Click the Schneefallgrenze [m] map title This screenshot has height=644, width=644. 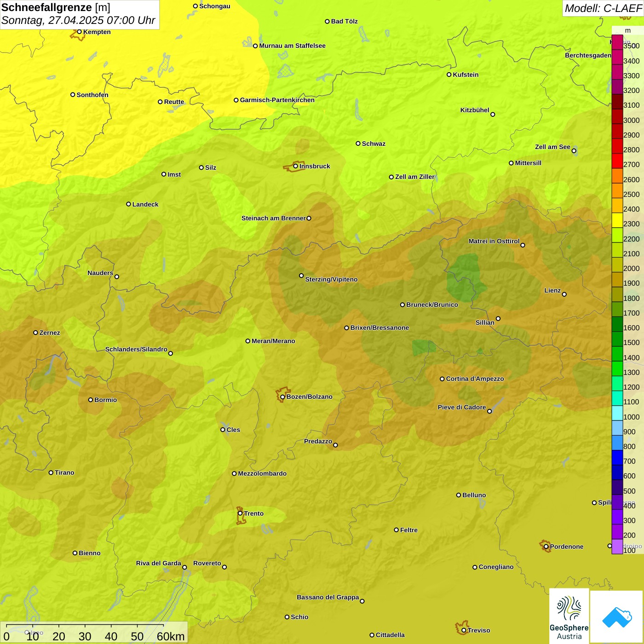(x=56, y=7)
